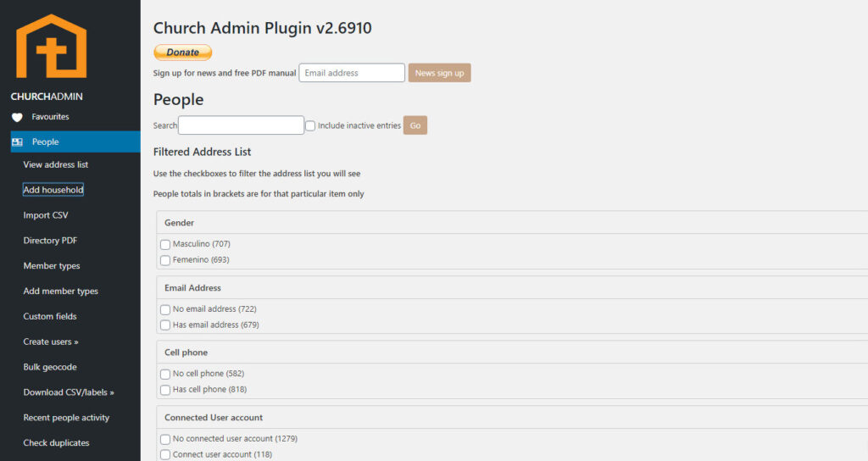
Task: Toggle Has cell phone checkbox
Action: (x=165, y=390)
